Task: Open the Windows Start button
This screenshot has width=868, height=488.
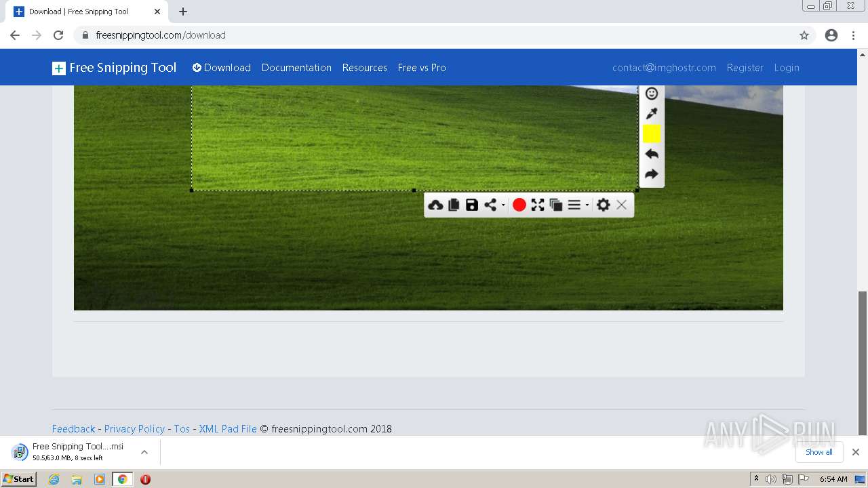Action: (19, 479)
